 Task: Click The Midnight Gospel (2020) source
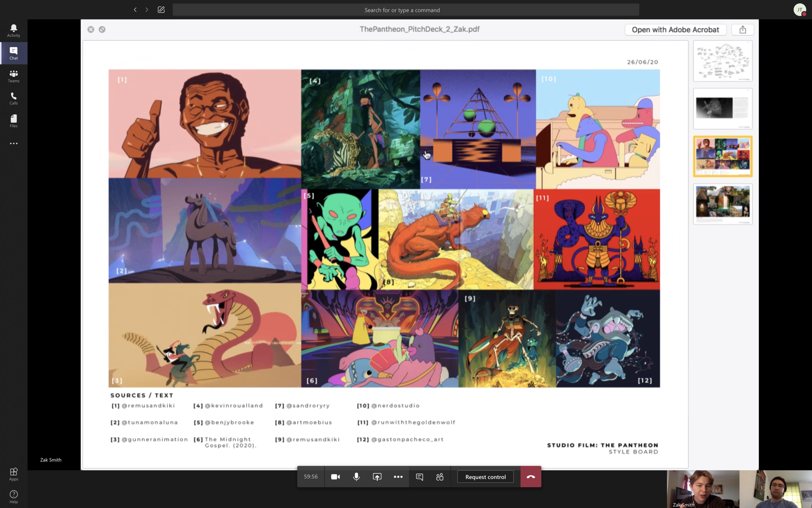point(231,442)
